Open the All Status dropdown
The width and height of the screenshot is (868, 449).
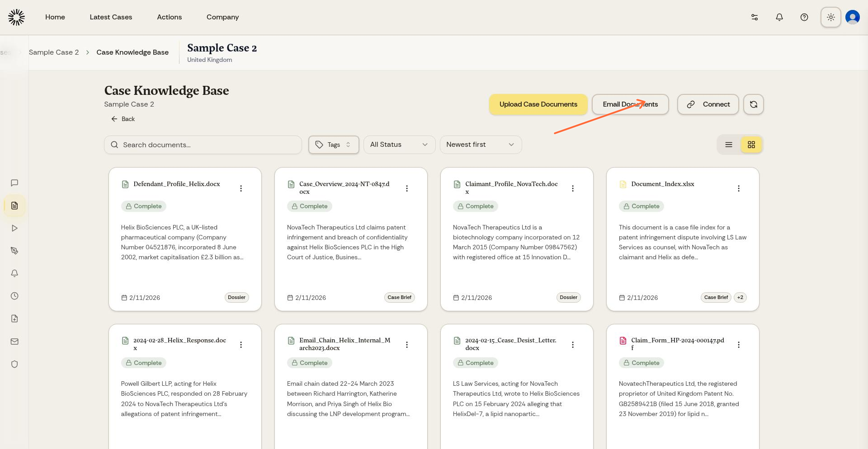(x=399, y=145)
